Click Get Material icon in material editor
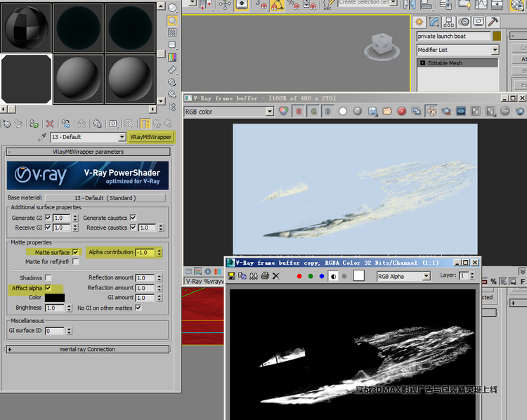 pyautogui.click(x=7, y=124)
